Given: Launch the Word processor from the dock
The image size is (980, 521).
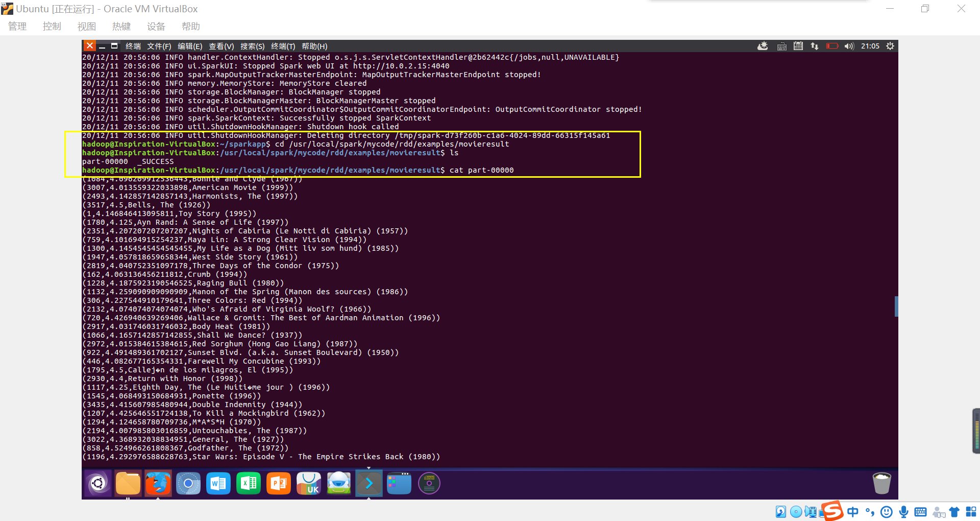Looking at the screenshot, I should point(218,483).
